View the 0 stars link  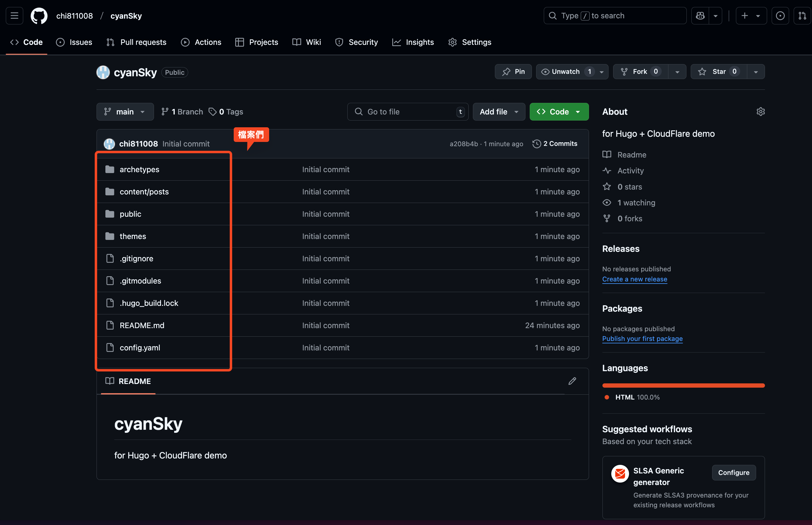point(622,187)
